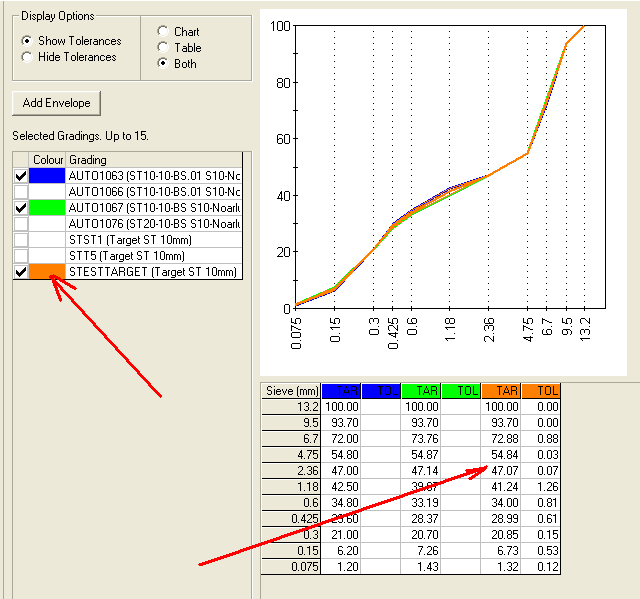Viewport: 640px width, 599px height.
Task: Select the 47.07 cell in the table
Action: pos(501,470)
